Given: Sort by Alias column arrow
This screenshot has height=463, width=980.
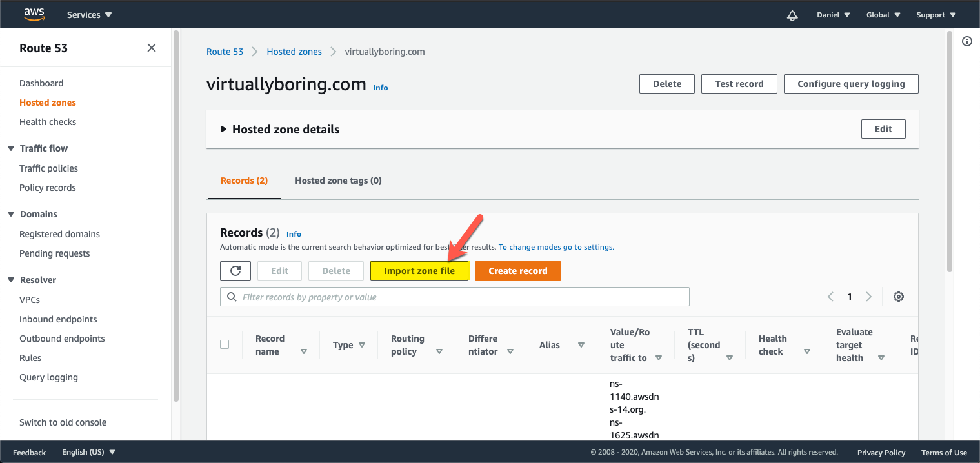Looking at the screenshot, I should tap(581, 345).
